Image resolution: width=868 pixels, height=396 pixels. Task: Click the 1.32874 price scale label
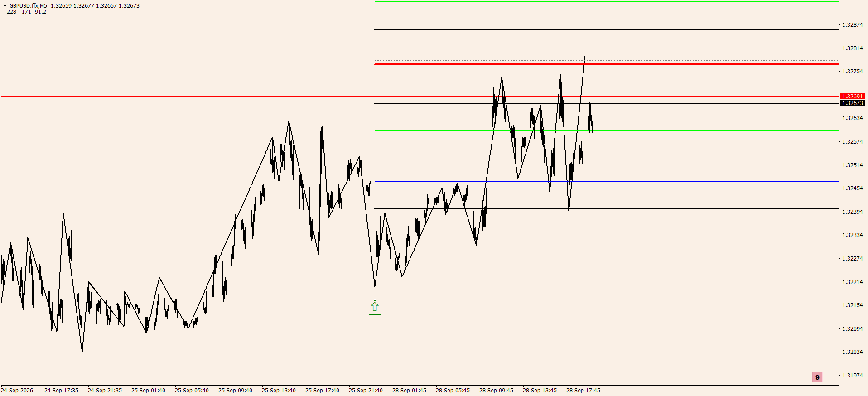(x=852, y=25)
